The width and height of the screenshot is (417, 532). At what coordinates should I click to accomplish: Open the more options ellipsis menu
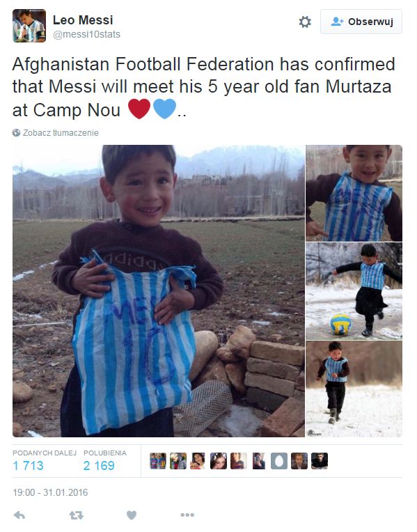[187, 515]
